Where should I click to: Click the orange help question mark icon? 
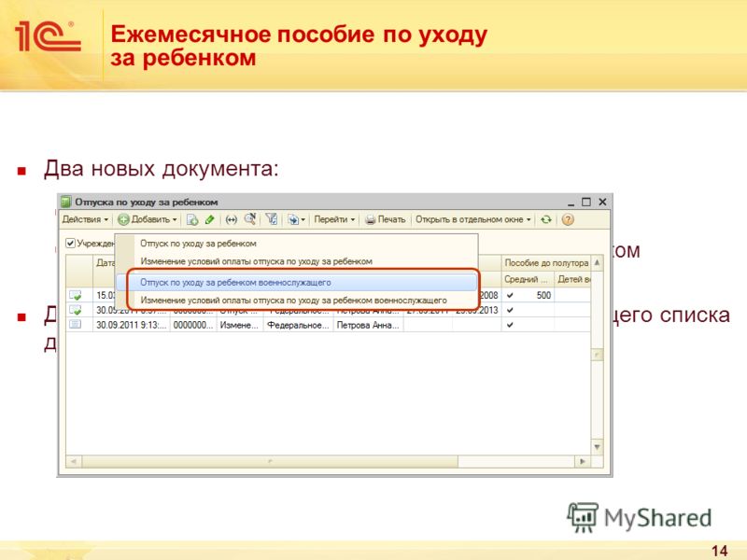click(568, 219)
